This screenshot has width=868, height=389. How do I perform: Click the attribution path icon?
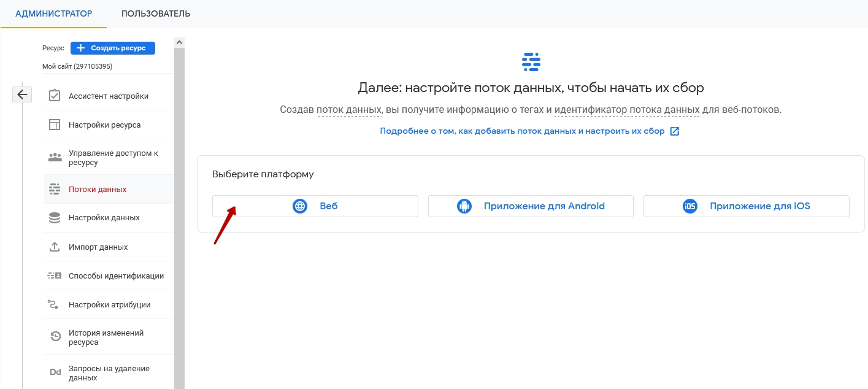click(x=55, y=304)
